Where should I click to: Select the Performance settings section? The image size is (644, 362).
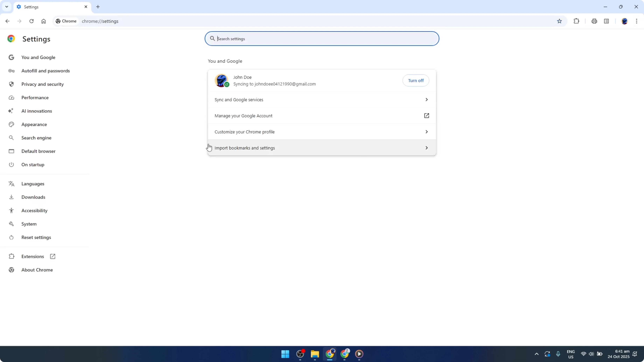[x=35, y=97]
